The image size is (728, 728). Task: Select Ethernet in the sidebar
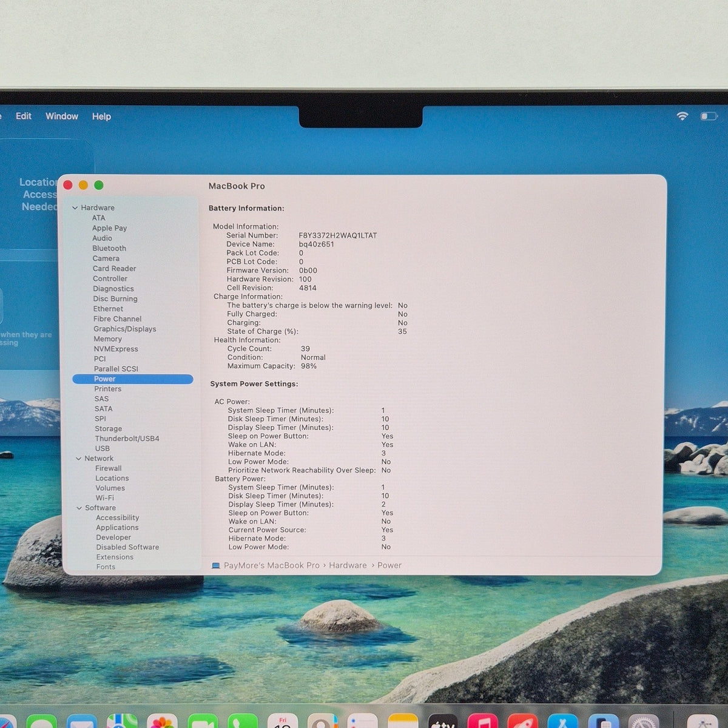click(x=108, y=309)
